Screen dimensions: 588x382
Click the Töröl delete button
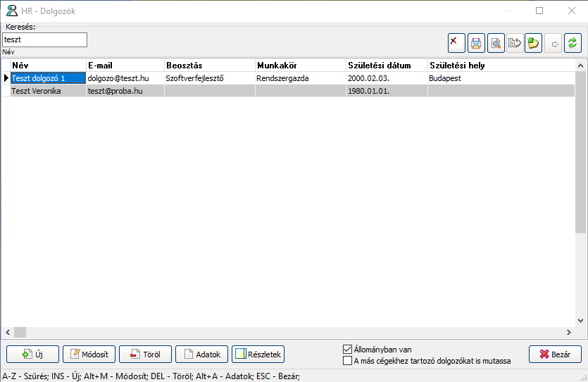click(x=145, y=355)
